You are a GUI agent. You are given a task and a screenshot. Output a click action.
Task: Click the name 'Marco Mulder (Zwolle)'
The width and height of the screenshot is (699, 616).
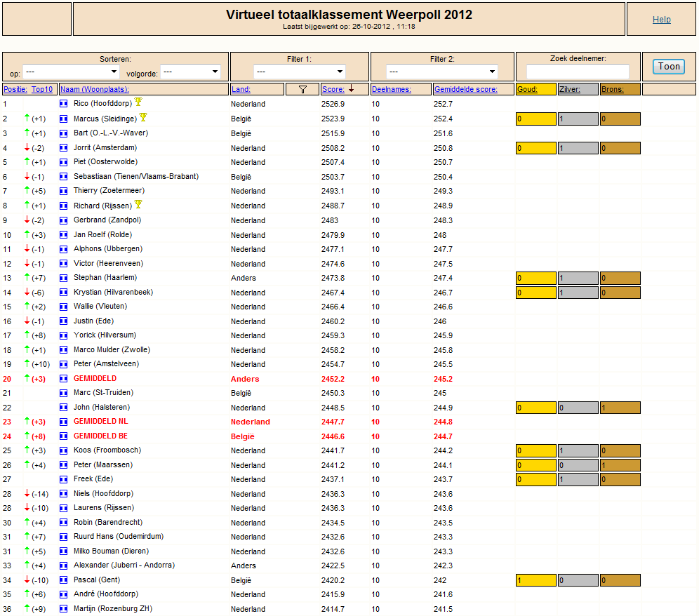(x=112, y=349)
